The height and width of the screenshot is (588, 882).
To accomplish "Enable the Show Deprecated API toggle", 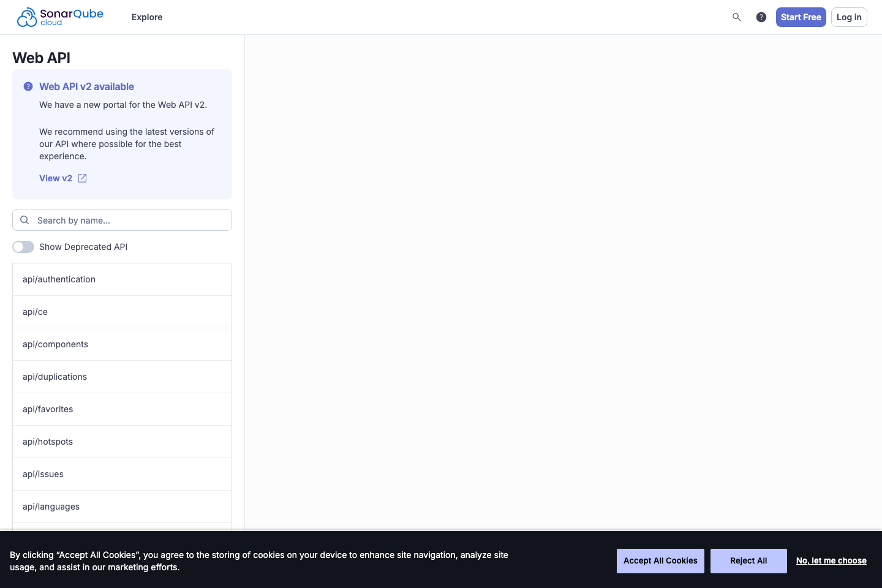I will pos(23,247).
